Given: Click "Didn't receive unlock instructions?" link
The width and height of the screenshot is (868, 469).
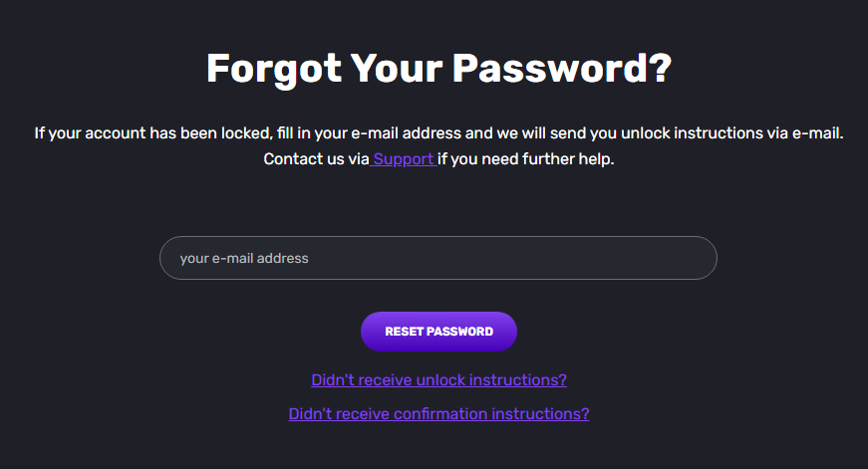Looking at the screenshot, I should point(438,380).
